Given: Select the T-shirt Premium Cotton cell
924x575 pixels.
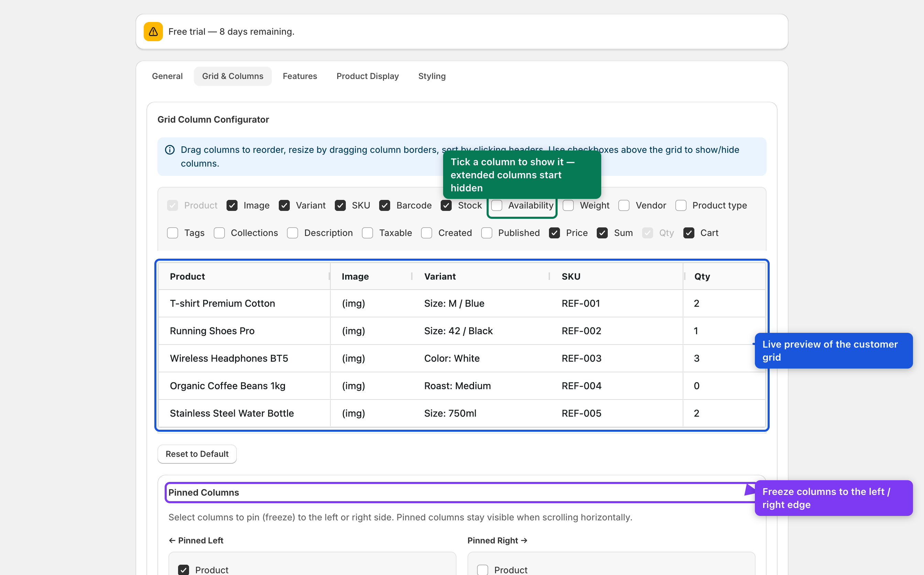Looking at the screenshot, I should point(244,304).
